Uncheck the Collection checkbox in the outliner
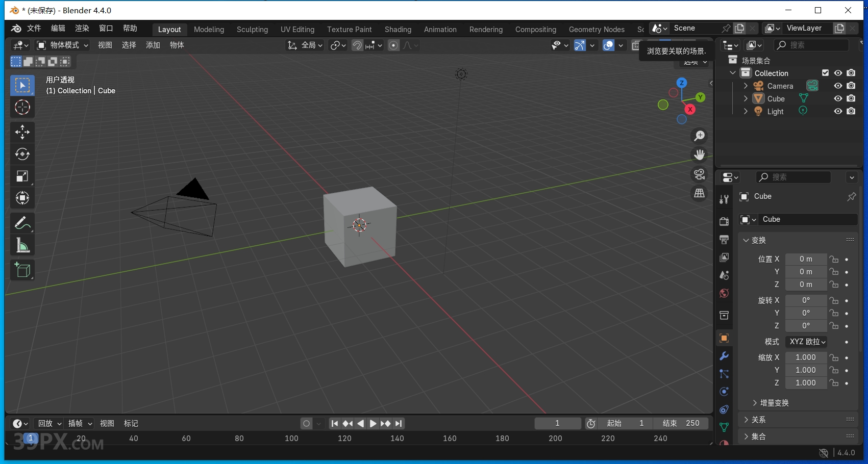This screenshot has height=464, width=868. (825, 72)
